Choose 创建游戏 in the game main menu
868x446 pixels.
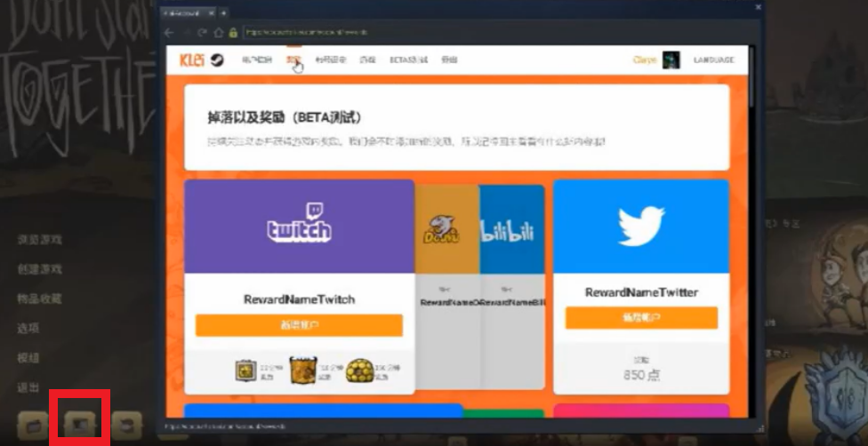click(39, 269)
